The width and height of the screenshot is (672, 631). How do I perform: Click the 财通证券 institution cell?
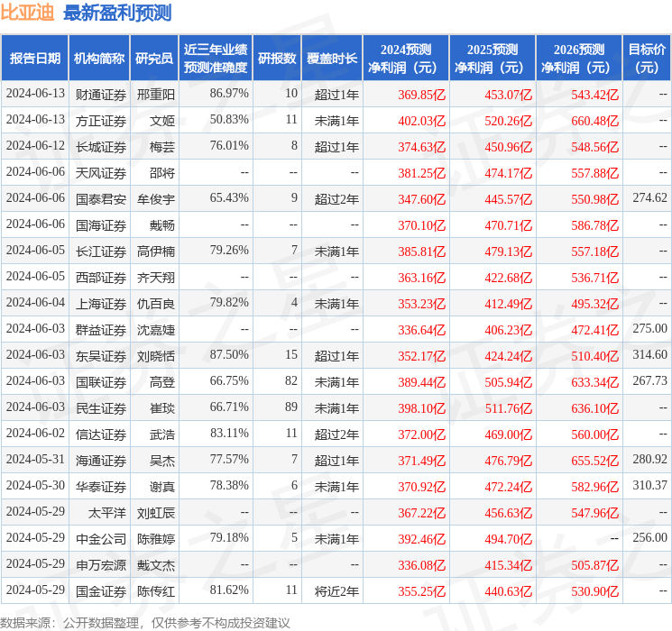coord(101,95)
